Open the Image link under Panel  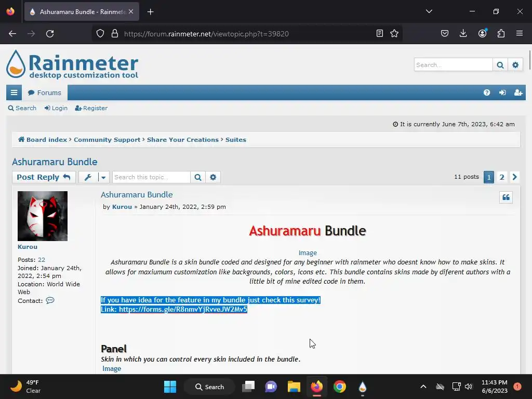(x=112, y=369)
